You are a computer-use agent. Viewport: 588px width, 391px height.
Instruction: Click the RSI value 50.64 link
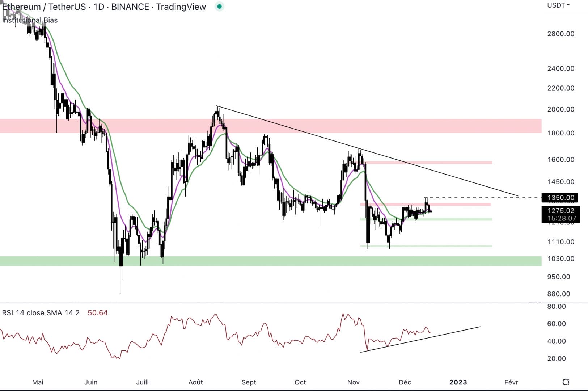pyautogui.click(x=98, y=312)
